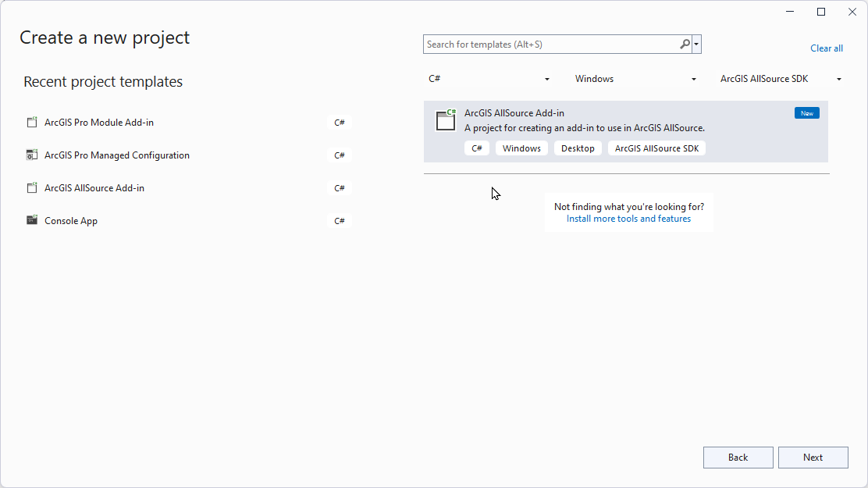Click the ArcGIS AllSource Add-in project thumbnail icon
Image resolution: width=868 pixels, height=488 pixels.
click(446, 120)
